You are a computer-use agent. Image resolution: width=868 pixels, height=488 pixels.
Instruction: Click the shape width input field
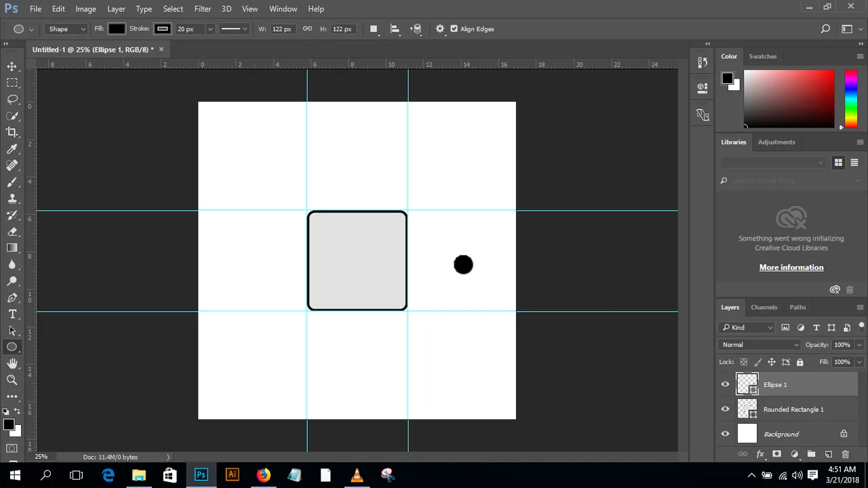click(281, 28)
